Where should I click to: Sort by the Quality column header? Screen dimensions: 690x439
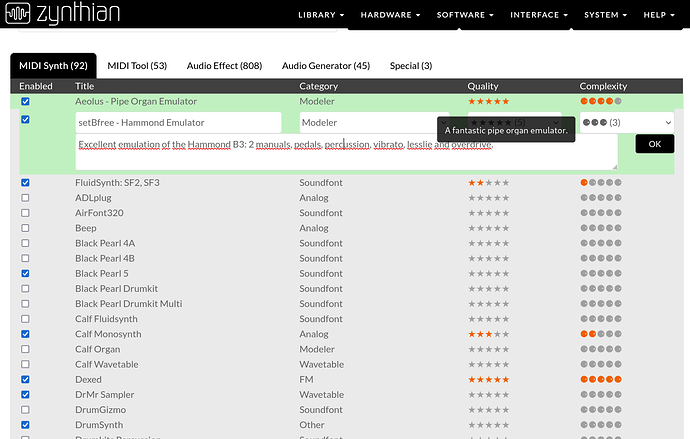[x=483, y=86]
